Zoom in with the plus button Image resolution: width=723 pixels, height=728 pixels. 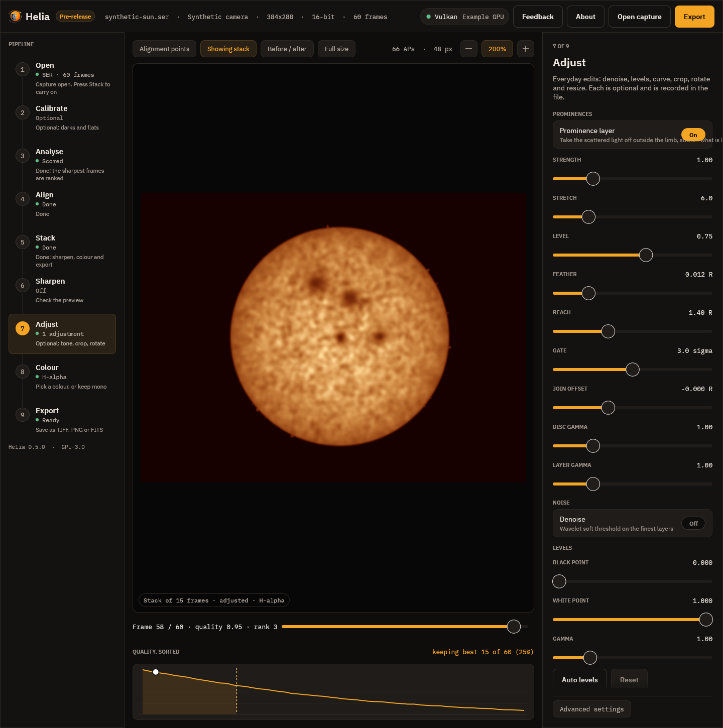[525, 49]
